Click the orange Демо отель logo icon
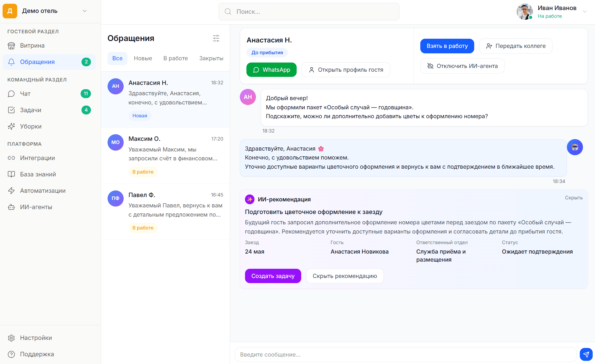This screenshot has height=364, width=595. click(x=10, y=11)
